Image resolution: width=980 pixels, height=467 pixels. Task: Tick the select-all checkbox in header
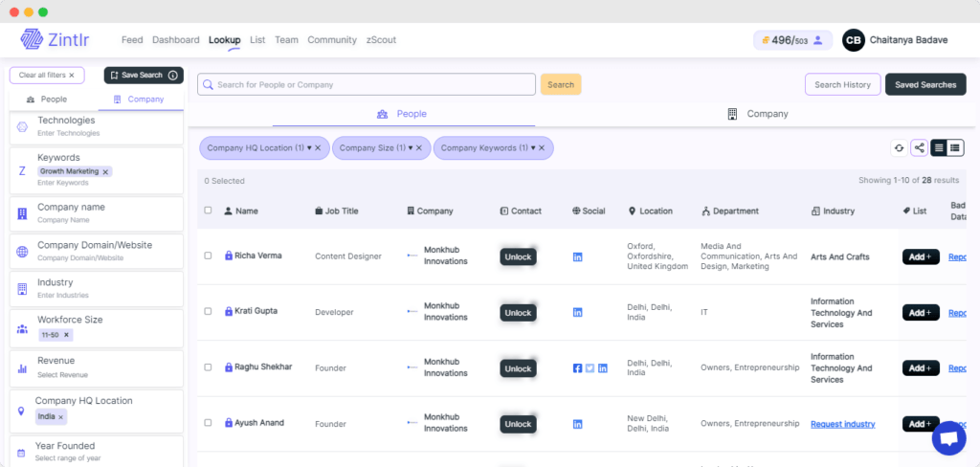[208, 211]
